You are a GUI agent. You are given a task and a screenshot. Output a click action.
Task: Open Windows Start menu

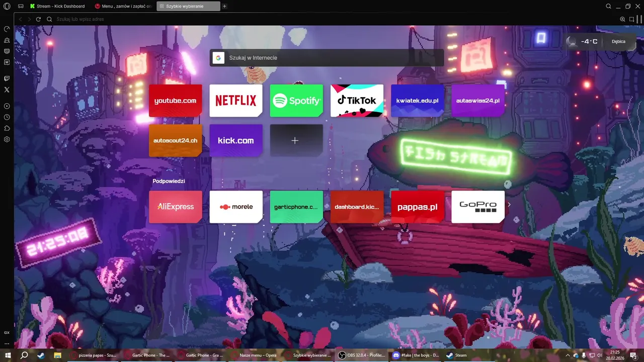click(x=8, y=355)
